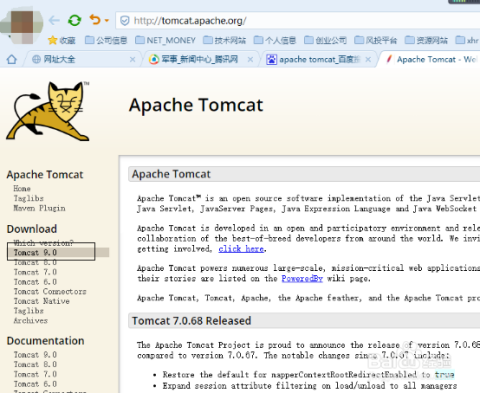480x393 pixels.
Task: Close the 网址大全 tab
Action: (x=132, y=60)
